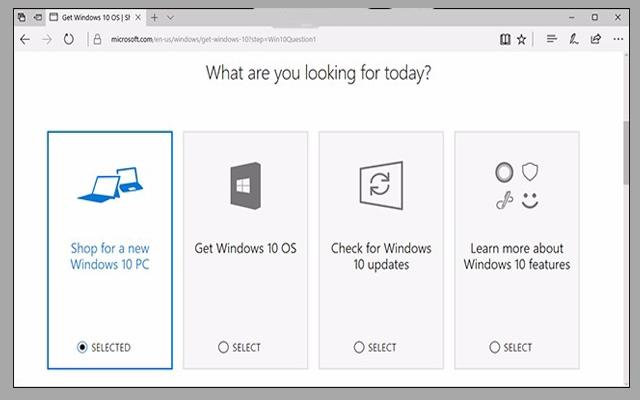The height and width of the screenshot is (400, 640).
Task: Click the Share icon in toolbar
Action: [x=596, y=39]
